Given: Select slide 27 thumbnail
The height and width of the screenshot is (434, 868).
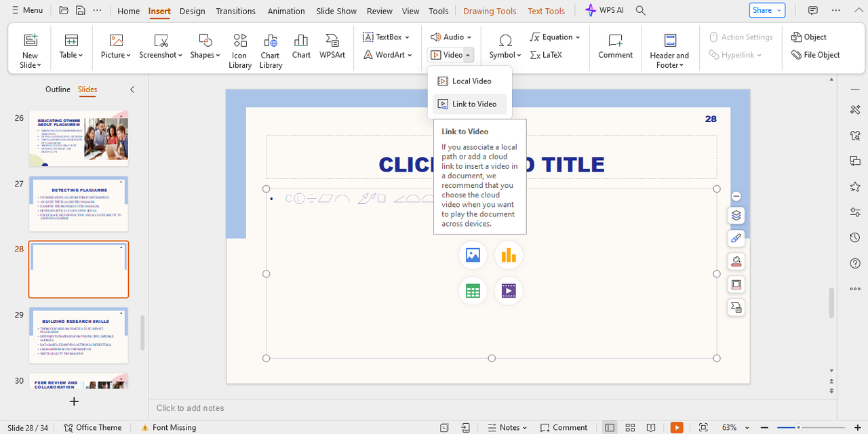Looking at the screenshot, I should (79, 203).
